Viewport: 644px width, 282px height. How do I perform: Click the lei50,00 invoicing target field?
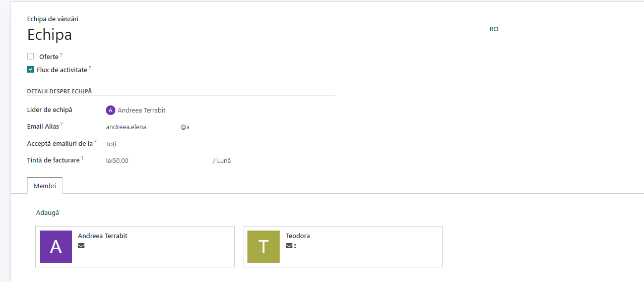coord(158,161)
